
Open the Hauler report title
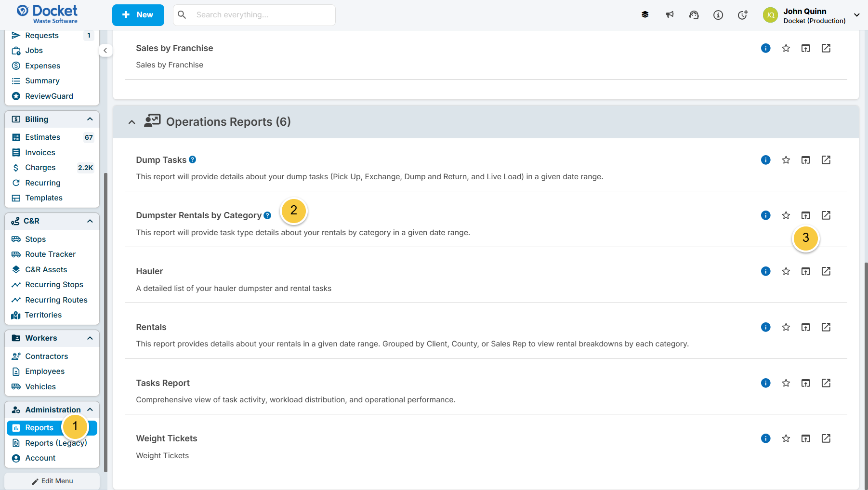point(149,271)
